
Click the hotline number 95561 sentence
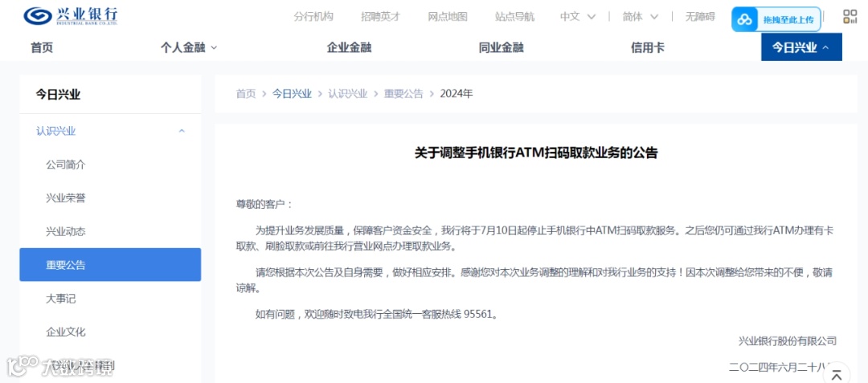click(x=376, y=315)
